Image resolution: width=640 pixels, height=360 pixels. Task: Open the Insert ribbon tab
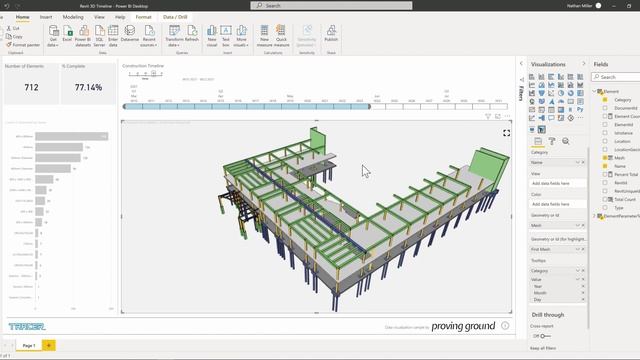tap(46, 17)
